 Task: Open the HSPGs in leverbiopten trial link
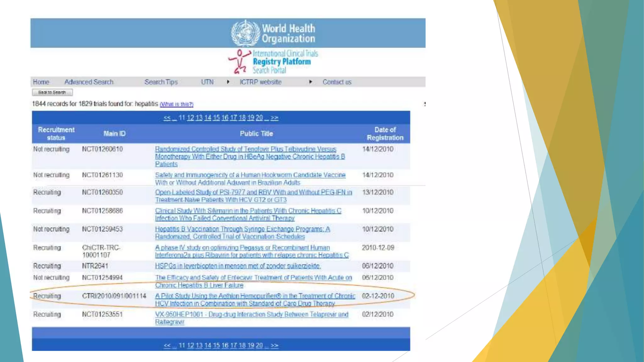pyautogui.click(x=238, y=266)
